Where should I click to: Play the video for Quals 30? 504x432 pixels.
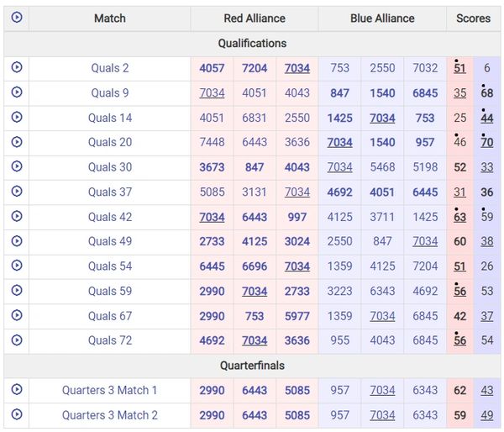[16, 167]
